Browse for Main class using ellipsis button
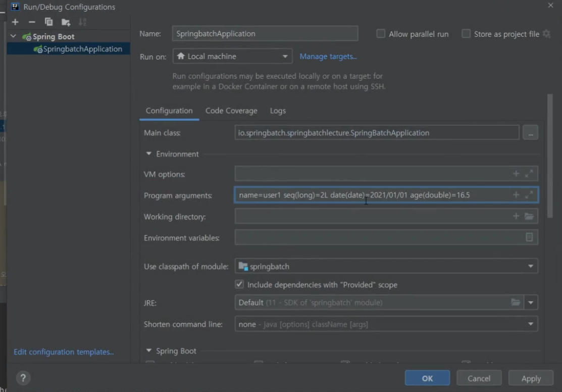The width and height of the screenshot is (562, 392). (x=531, y=133)
